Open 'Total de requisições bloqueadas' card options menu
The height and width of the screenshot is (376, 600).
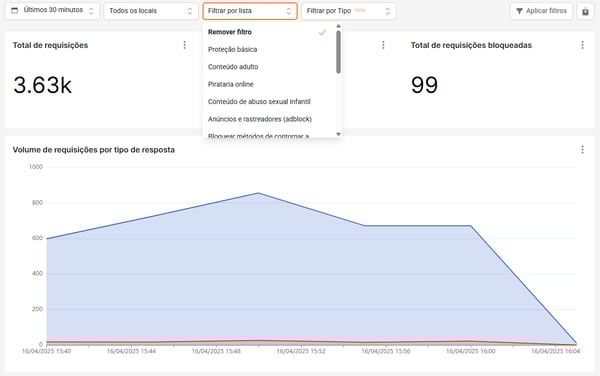click(x=582, y=45)
